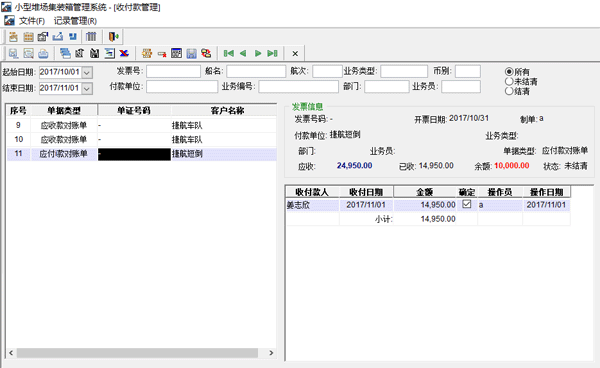Viewport: 600px width, 368px height.
Task: Click the 航次 input field
Action: coord(327,72)
